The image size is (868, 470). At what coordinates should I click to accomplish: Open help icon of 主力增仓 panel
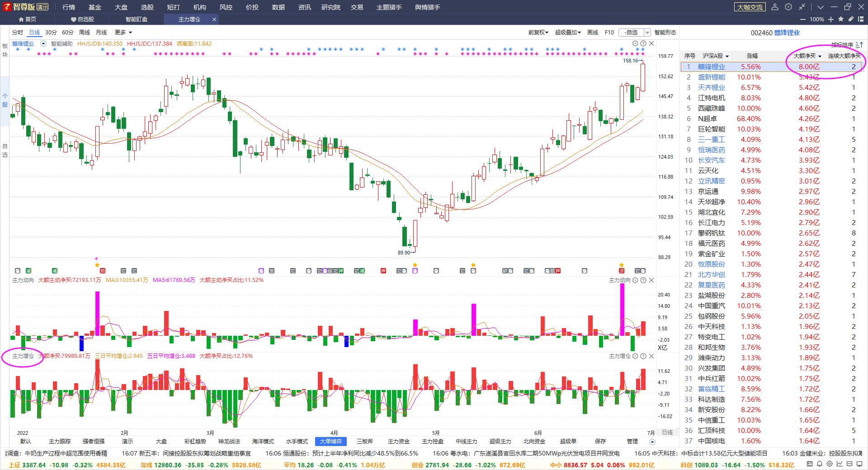643,356
